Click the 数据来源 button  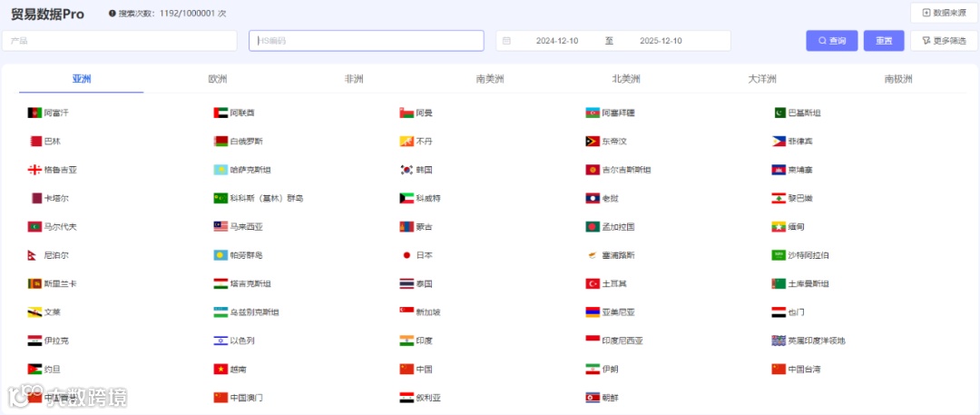point(944,13)
